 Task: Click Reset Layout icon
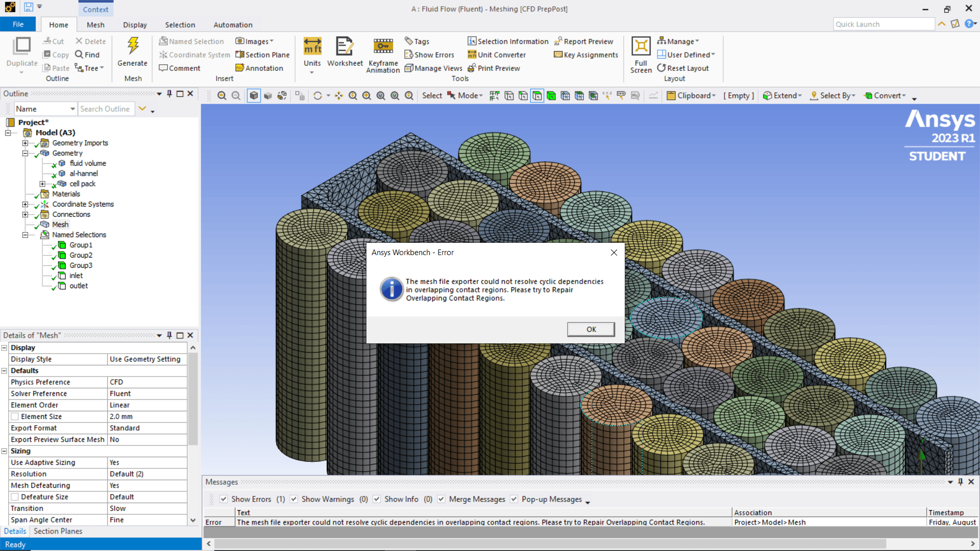click(661, 68)
